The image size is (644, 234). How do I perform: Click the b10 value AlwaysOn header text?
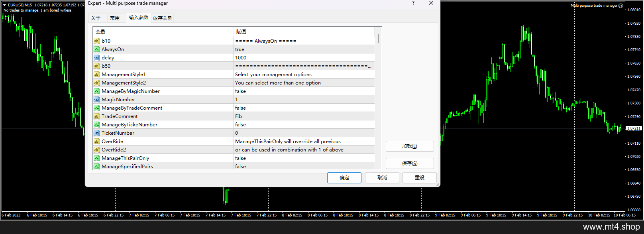coord(266,41)
